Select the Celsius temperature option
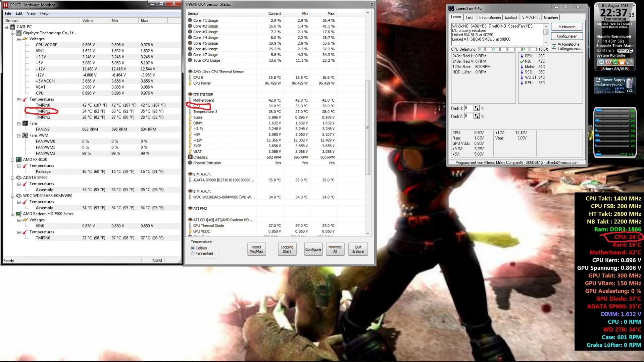This screenshot has height=362, width=644. point(199,248)
